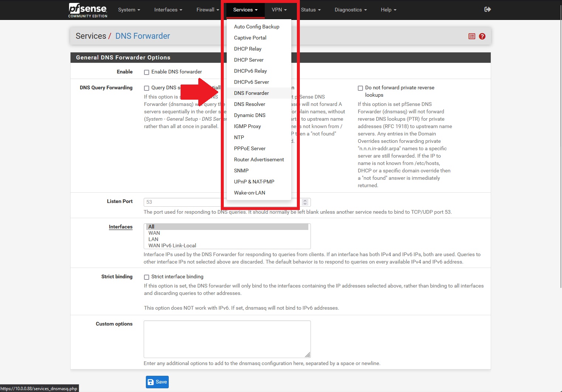
Task: Select NTP menu entry
Action: (x=259, y=137)
